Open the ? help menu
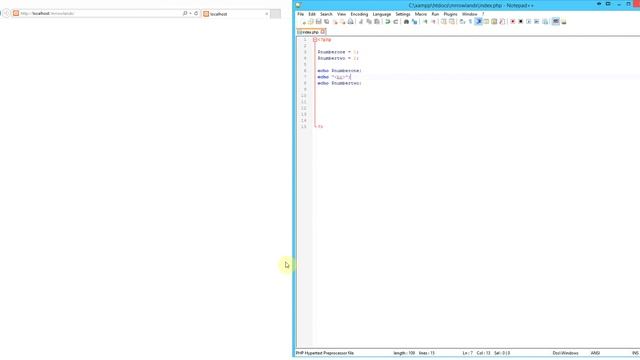 483,14
